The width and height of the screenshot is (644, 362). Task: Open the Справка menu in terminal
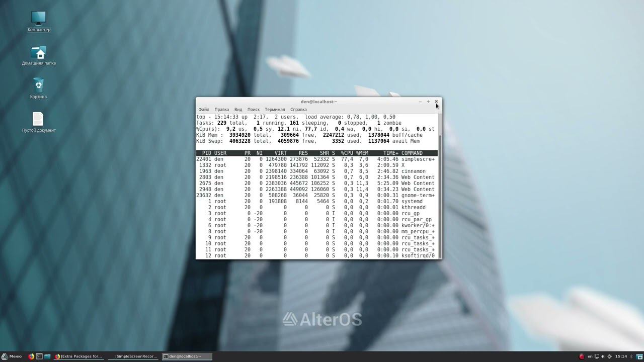coord(298,109)
